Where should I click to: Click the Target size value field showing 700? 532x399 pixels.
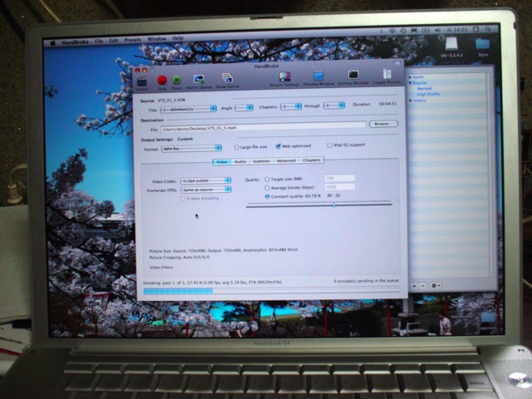[340, 178]
